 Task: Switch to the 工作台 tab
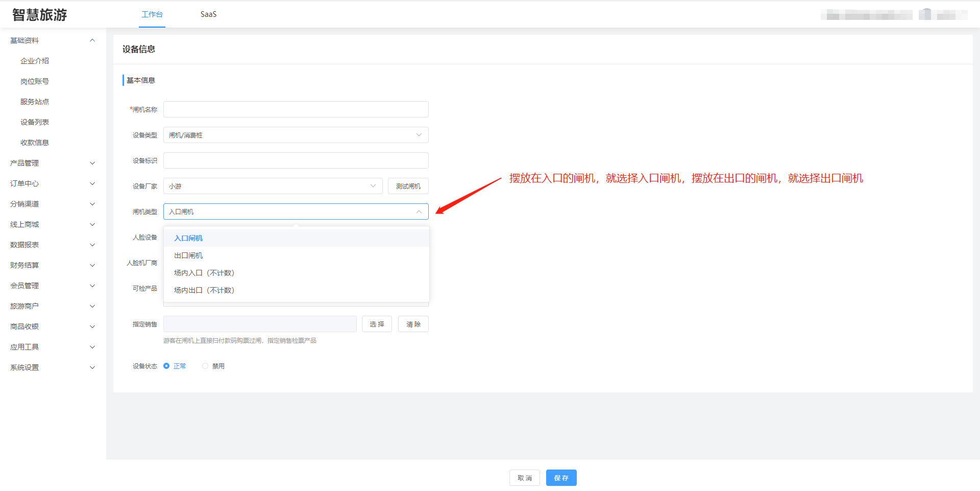tap(152, 14)
